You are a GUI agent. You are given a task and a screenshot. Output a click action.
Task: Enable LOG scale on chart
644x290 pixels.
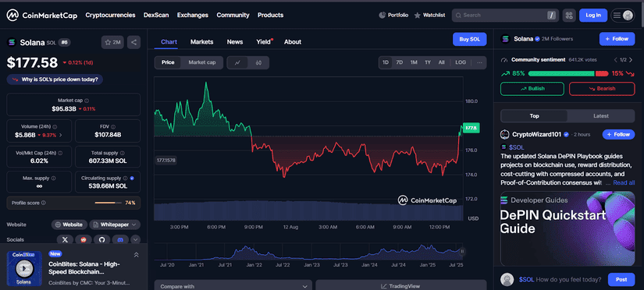click(x=461, y=62)
